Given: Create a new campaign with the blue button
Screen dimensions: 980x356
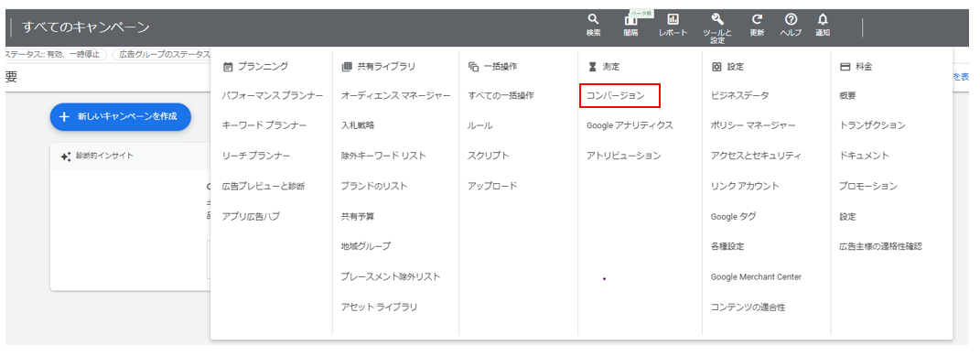Looking at the screenshot, I should coord(121,117).
